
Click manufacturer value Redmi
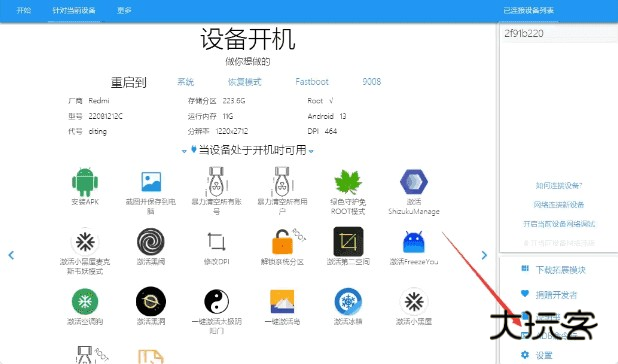(x=99, y=101)
